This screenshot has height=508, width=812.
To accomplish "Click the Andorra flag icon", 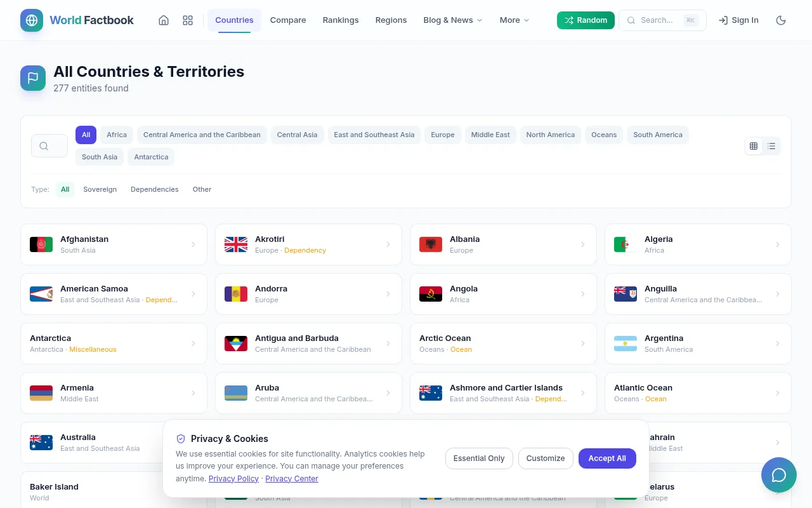I will pyautogui.click(x=236, y=294).
